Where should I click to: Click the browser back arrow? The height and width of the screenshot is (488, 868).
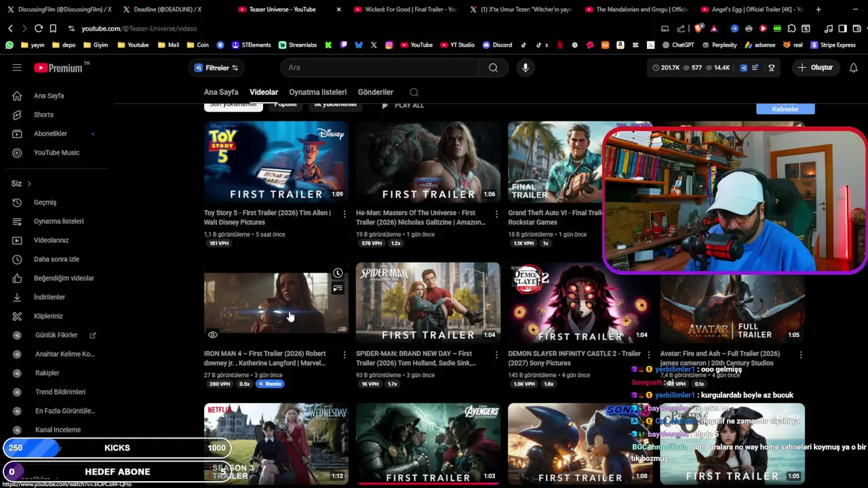pos(10,28)
